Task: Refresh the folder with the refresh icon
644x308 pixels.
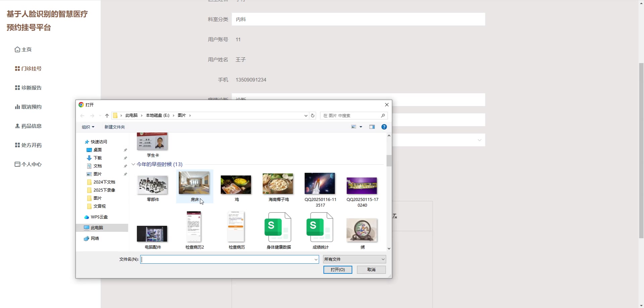Action: coord(313,115)
